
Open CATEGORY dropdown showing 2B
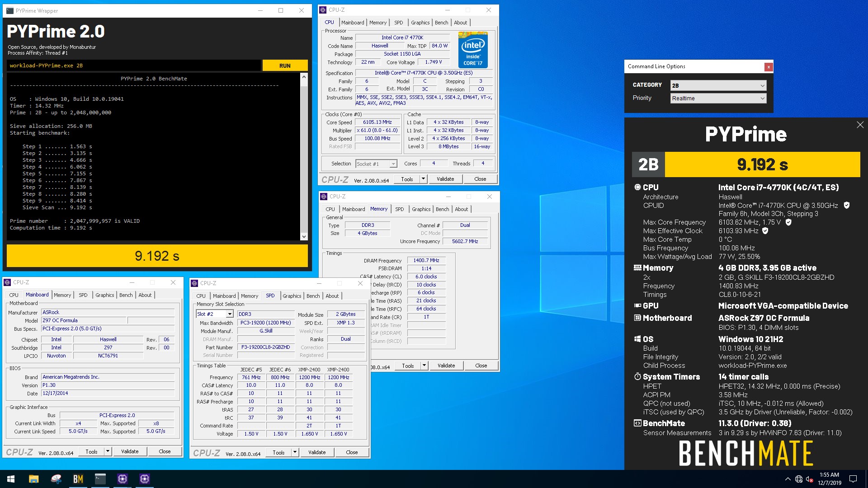pyautogui.click(x=718, y=85)
